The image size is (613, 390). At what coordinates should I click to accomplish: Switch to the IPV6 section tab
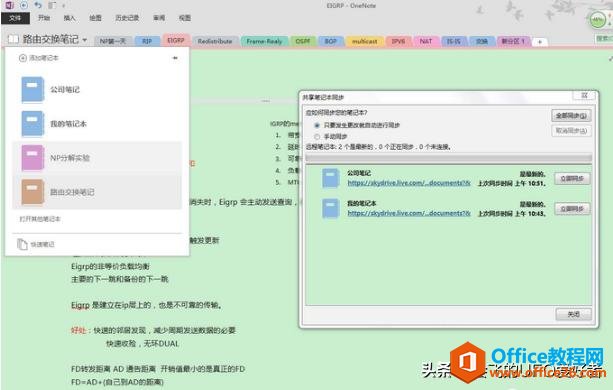pyautogui.click(x=398, y=41)
